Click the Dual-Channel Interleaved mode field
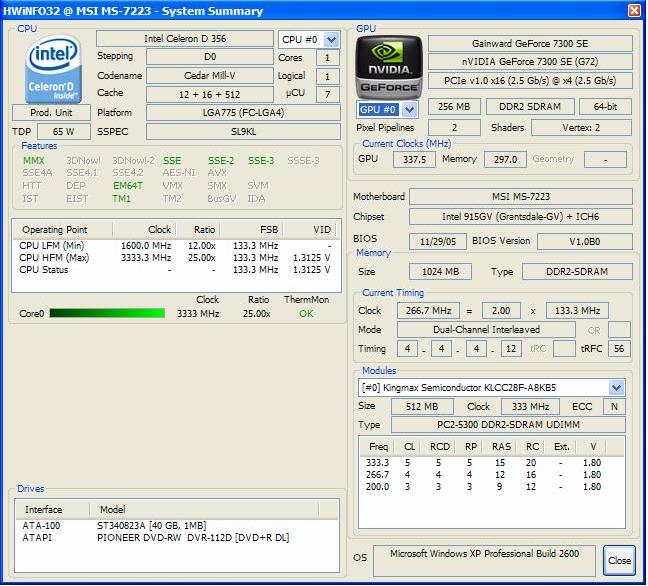The height and width of the screenshot is (586, 648). coord(486,330)
